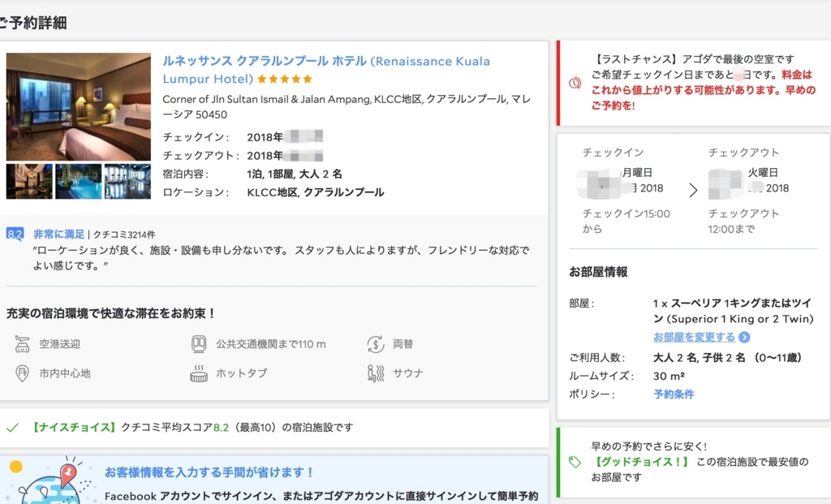Click the green checkmark beside ナイスチョイス
The image size is (831, 504).
(x=13, y=427)
